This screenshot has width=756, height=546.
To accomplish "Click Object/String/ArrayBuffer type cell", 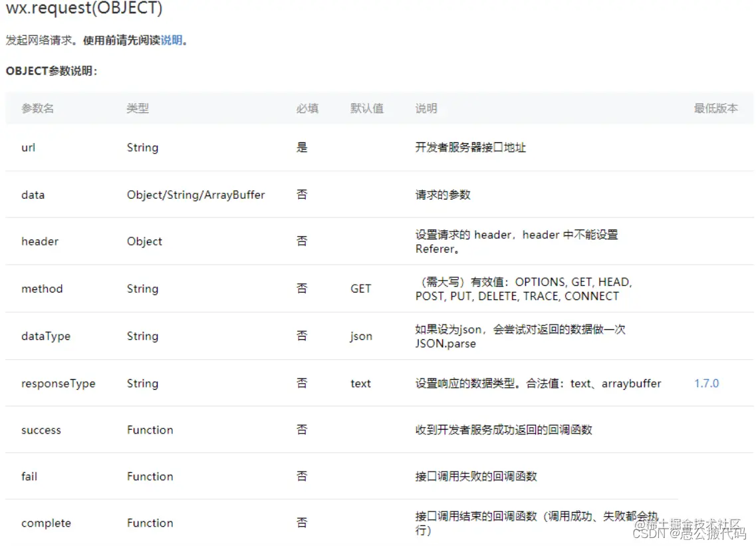I will click(195, 195).
